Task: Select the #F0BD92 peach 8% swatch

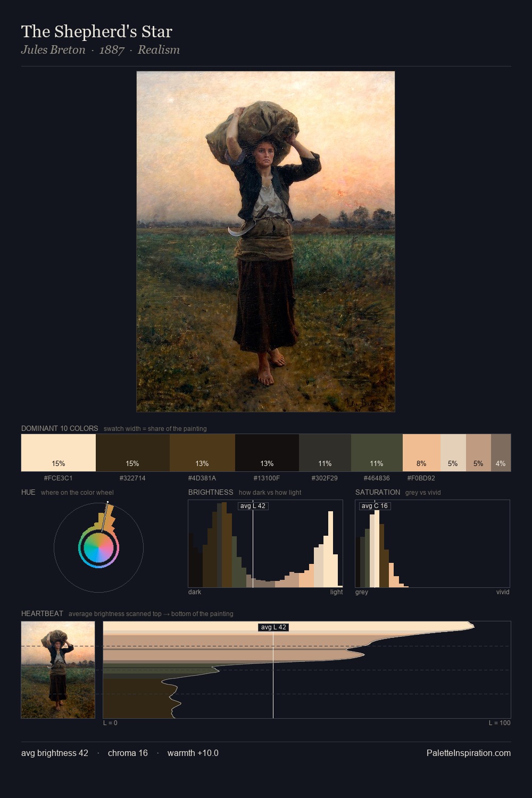Action: 421,453
